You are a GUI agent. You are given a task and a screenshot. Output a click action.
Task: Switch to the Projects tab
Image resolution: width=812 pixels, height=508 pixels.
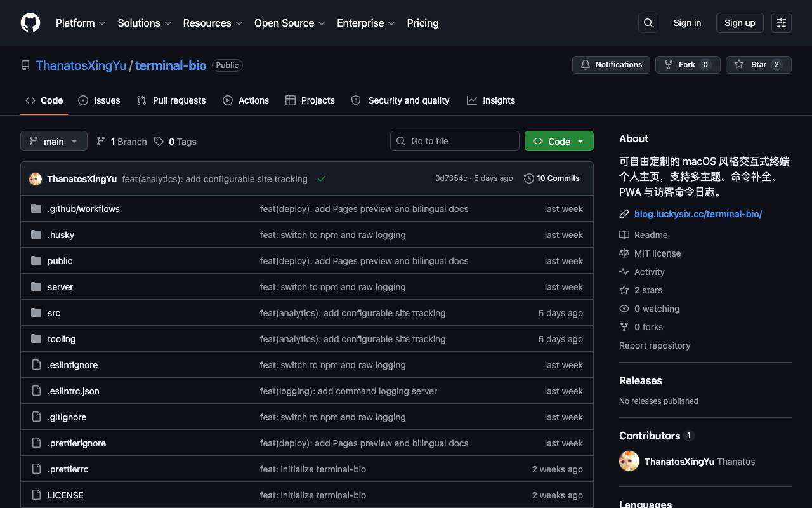pyautogui.click(x=310, y=100)
